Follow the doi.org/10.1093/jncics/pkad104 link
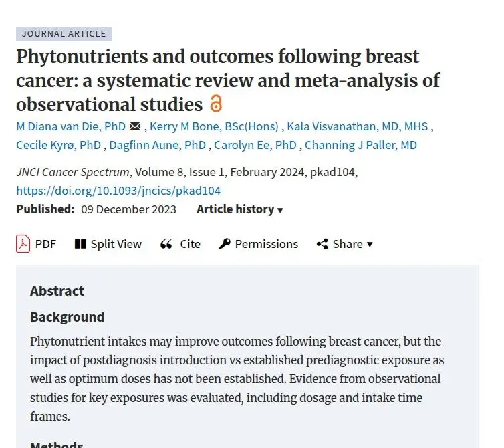The height and width of the screenshot is (448, 504). [118, 191]
